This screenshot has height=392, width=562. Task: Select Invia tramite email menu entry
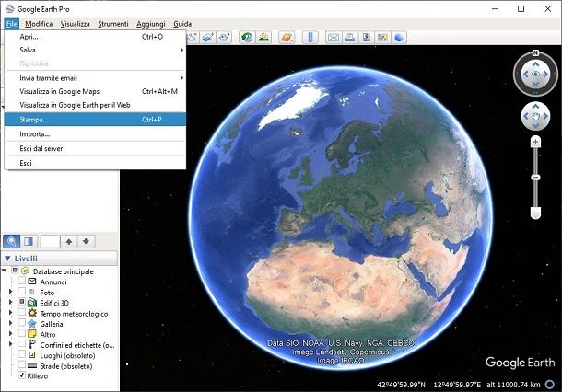95,78
